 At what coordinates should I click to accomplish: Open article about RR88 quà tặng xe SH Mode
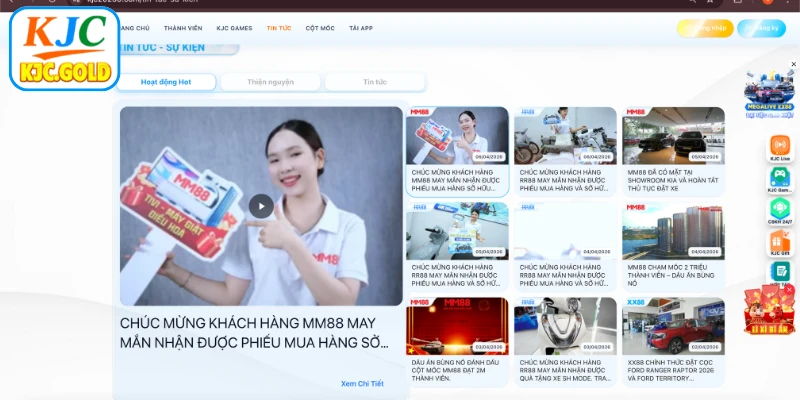565,370
